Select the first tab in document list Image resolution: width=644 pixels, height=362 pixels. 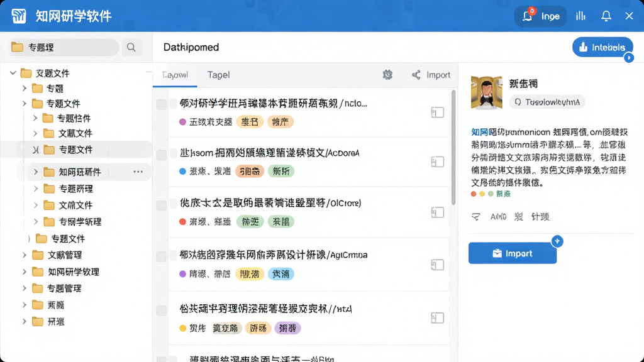(175, 75)
